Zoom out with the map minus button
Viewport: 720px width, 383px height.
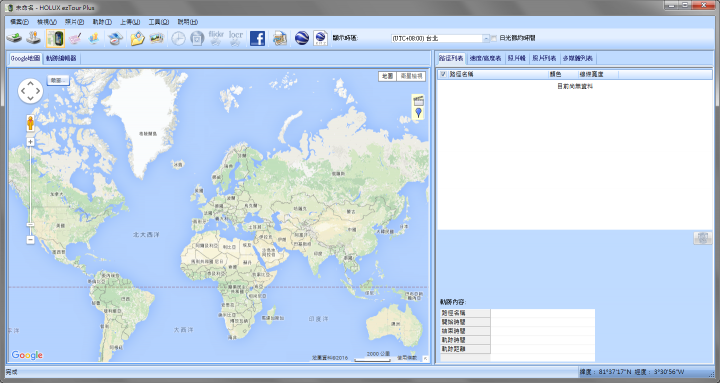[x=30, y=240]
